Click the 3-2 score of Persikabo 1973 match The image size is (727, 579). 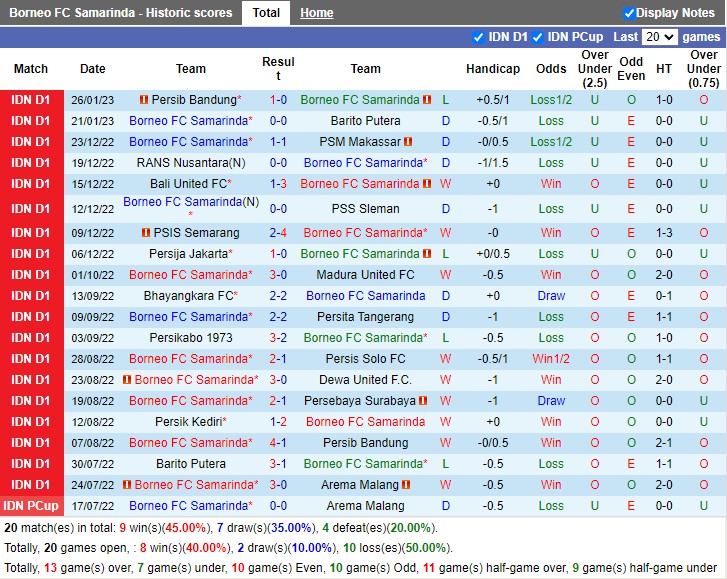pos(278,338)
